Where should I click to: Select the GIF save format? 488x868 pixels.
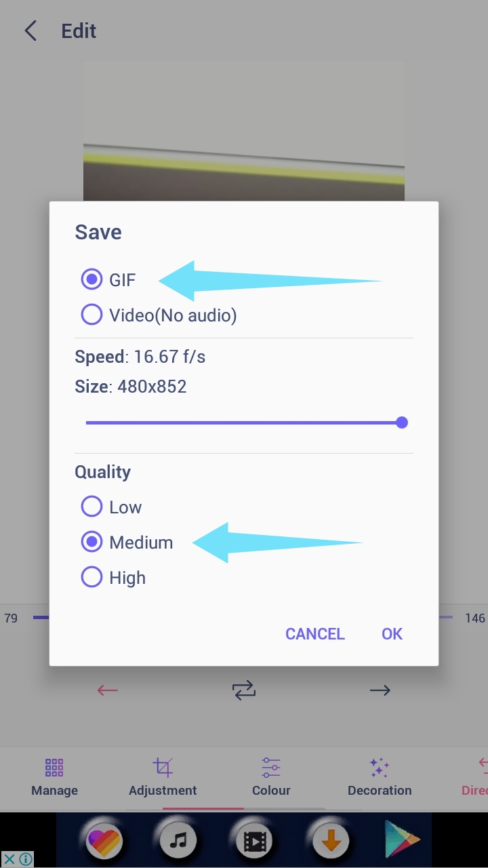[x=91, y=279]
